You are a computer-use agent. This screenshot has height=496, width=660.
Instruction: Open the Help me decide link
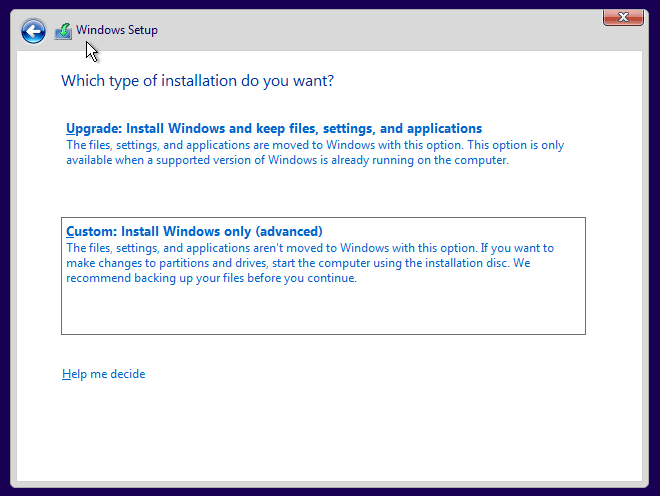103,374
